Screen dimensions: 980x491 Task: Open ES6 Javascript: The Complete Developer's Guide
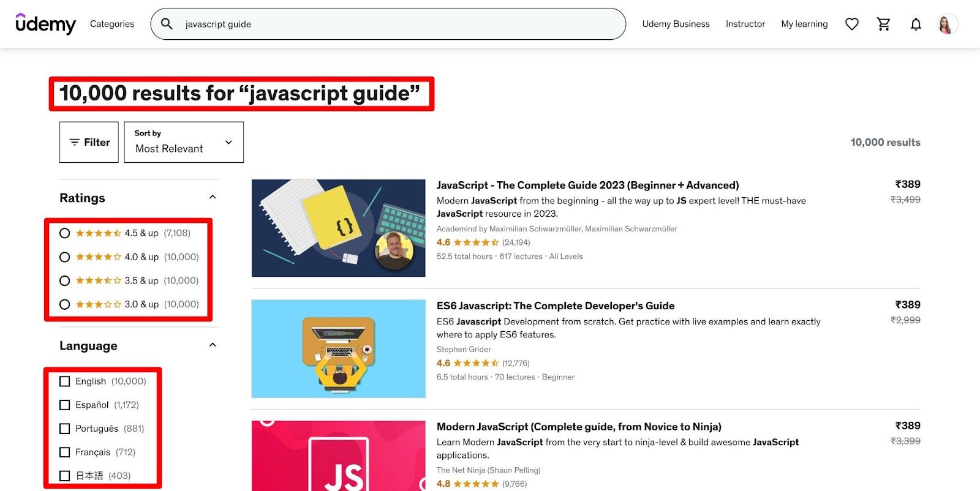pos(556,305)
